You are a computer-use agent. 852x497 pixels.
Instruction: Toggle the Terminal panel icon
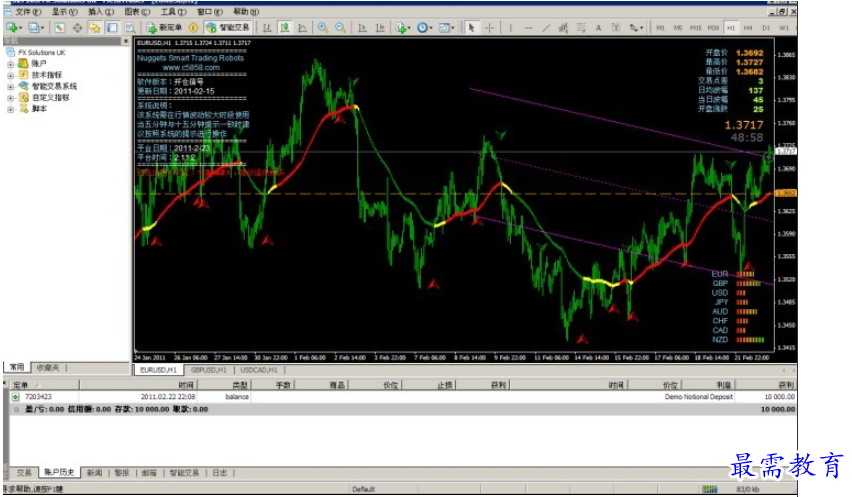point(112,27)
